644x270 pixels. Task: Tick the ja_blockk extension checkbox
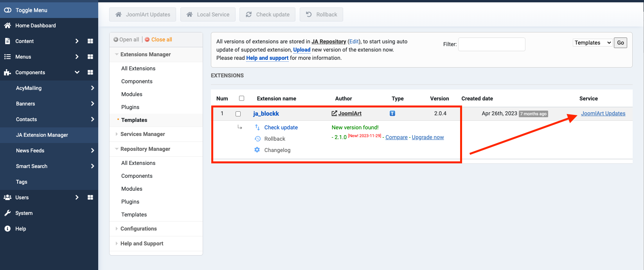238,114
